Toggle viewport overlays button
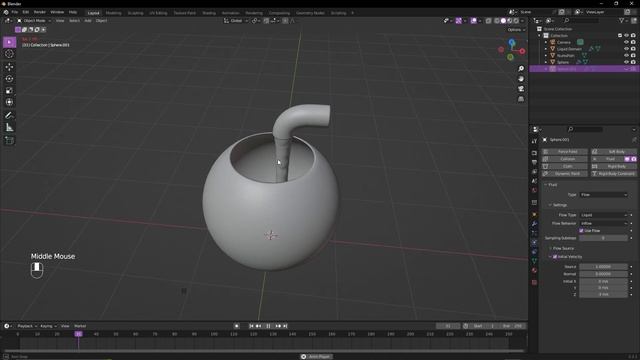640x360 pixels. [x=473, y=20]
